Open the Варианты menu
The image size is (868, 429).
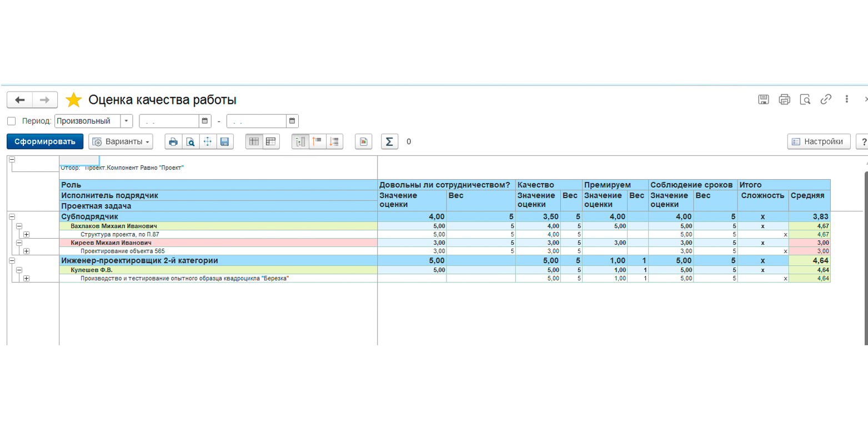coord(121,142)
